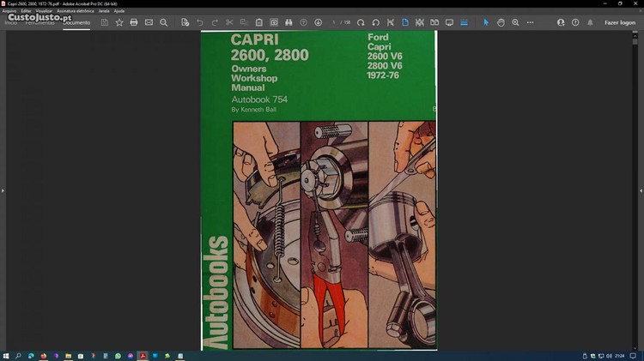644x361 pixels.
Task: Show more tools via the ellipsis
Action: pos(530,22)
